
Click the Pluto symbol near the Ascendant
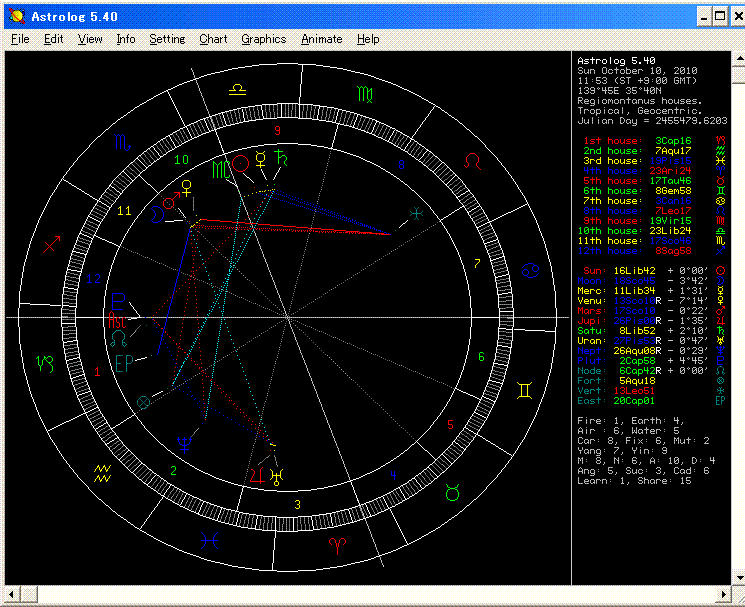click(x=118, y=302)
